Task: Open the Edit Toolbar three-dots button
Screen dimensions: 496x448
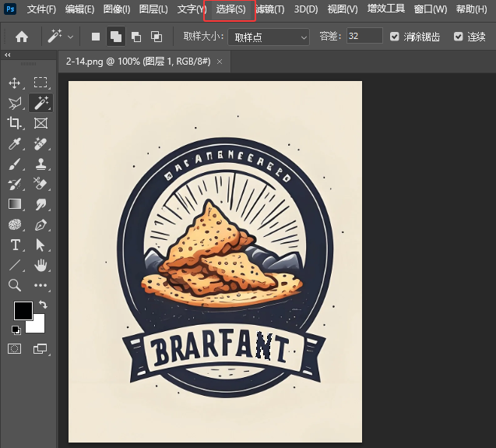Action: coord(40,285)
